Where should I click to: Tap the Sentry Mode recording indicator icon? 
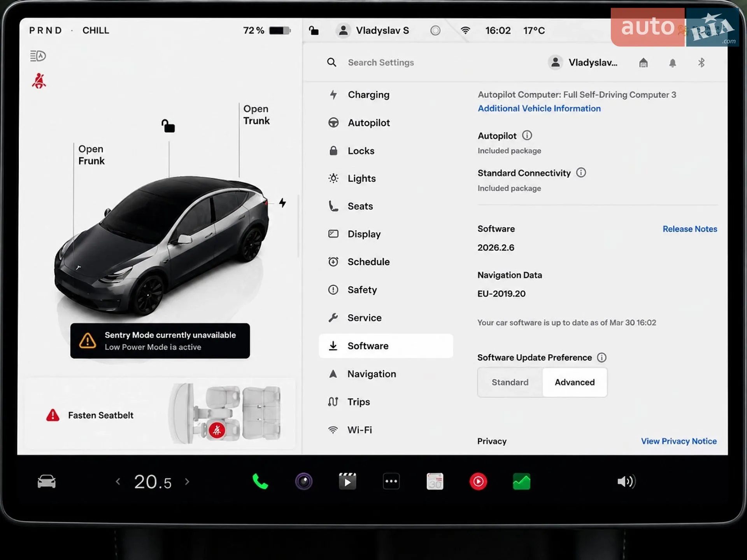click(435, 30)
